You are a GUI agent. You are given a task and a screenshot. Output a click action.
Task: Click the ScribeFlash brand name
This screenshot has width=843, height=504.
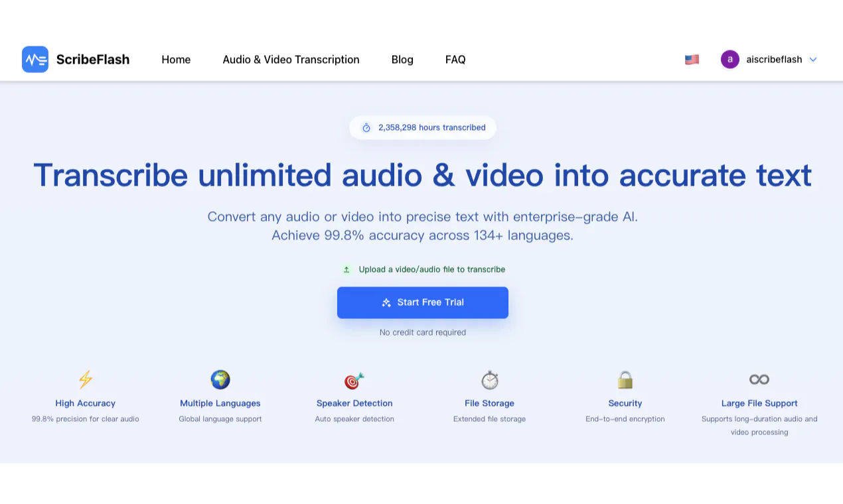pyautogui.click(x=93, y=60)
